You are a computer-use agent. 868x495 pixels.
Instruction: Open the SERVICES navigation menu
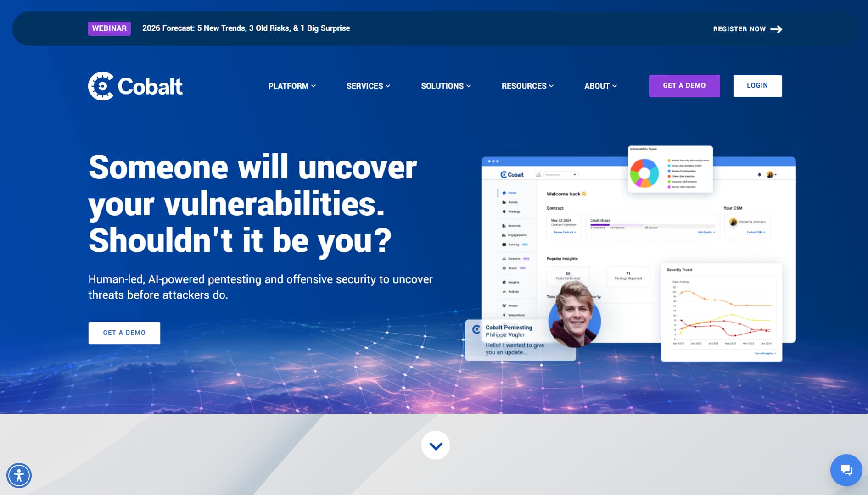368,86
